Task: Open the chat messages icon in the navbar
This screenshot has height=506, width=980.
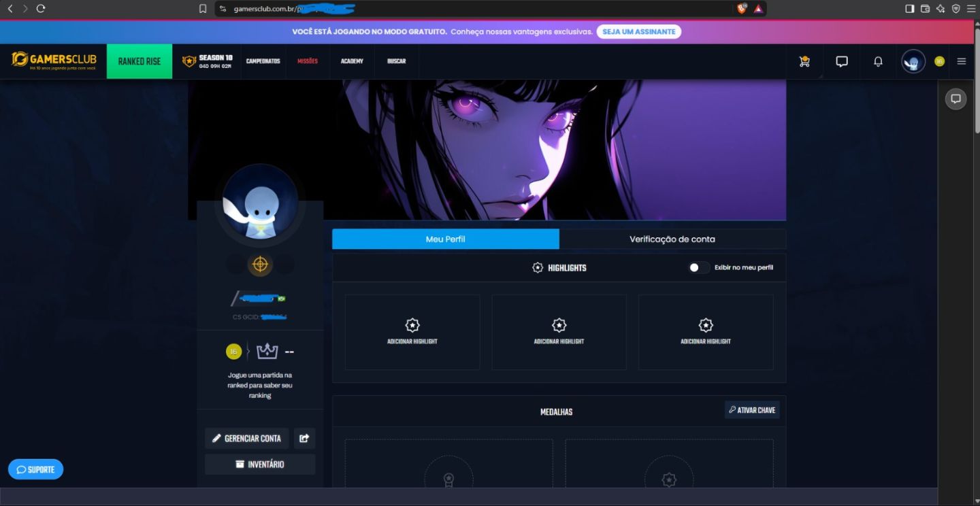Action: click(842, 61)
